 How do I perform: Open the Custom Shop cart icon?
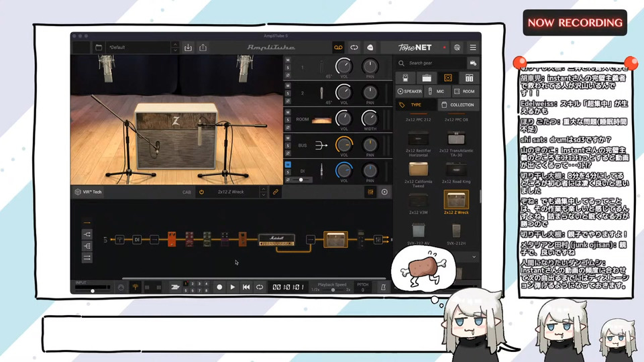[473, 63]
